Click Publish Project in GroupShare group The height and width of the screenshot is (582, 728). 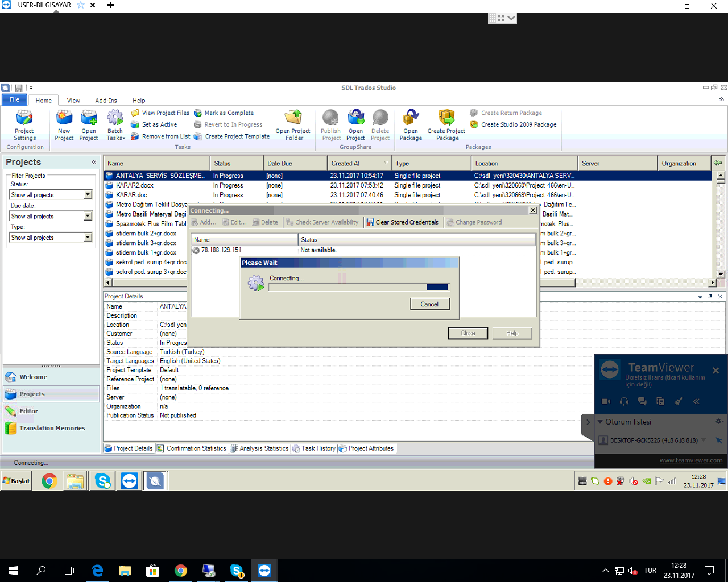tap(331, 125)
